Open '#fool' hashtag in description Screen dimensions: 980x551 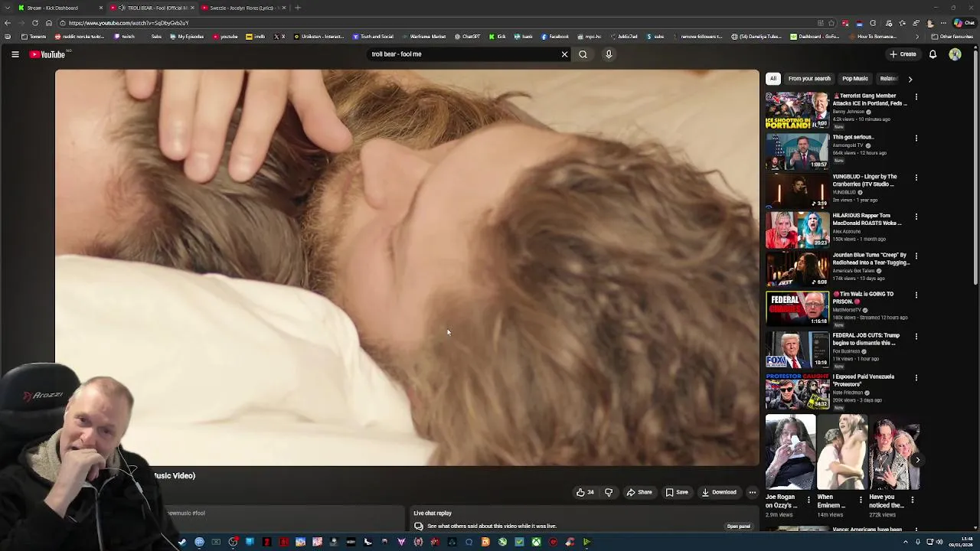(198, 513)
